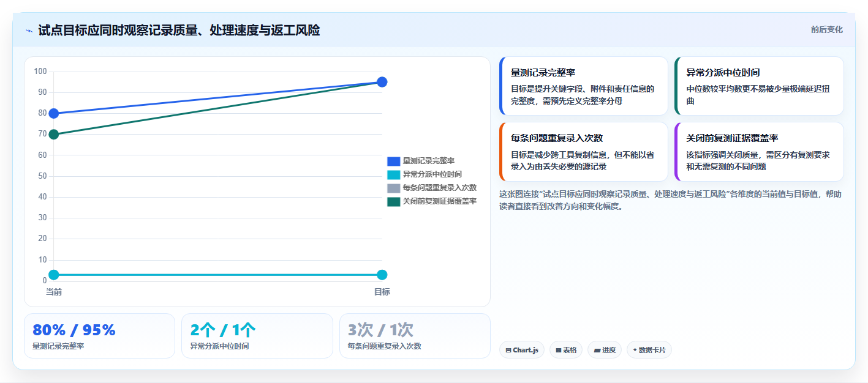The image size is (868, 383).
Task: Click description text 目标是减少跨工具复制信息
Action: click(x=583, y=161)
